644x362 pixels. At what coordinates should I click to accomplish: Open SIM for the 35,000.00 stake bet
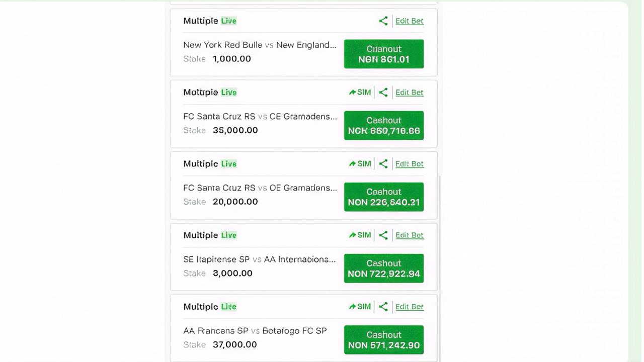click(360, 92)
